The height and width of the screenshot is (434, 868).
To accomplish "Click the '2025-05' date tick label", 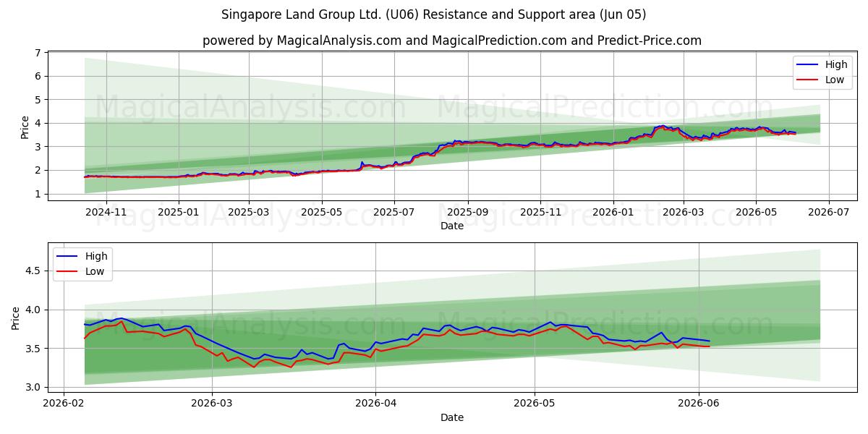I will point(320,212).
